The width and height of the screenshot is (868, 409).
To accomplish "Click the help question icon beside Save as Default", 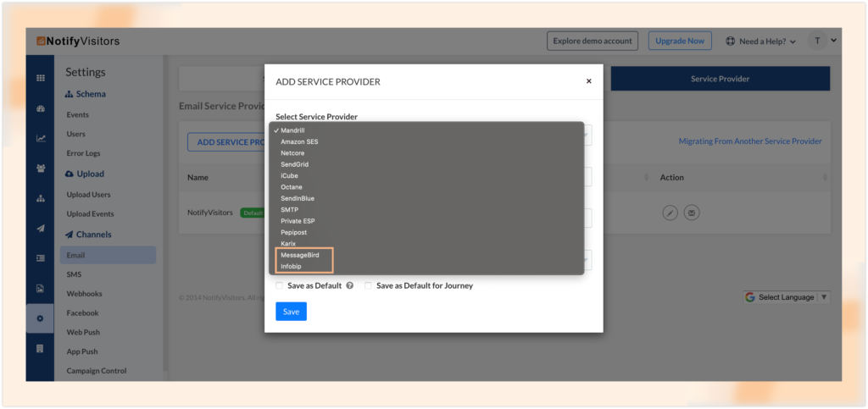I will tap(349, 285).
